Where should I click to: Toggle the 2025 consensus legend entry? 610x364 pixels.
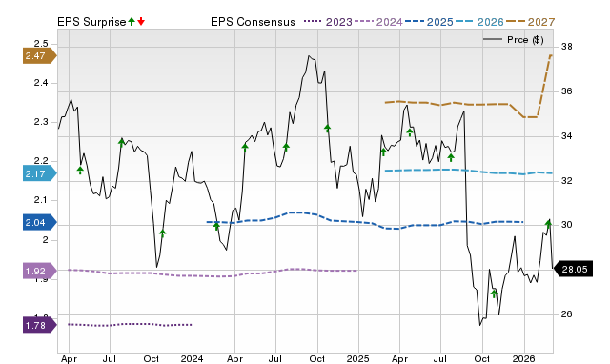(x=429, y=22)
